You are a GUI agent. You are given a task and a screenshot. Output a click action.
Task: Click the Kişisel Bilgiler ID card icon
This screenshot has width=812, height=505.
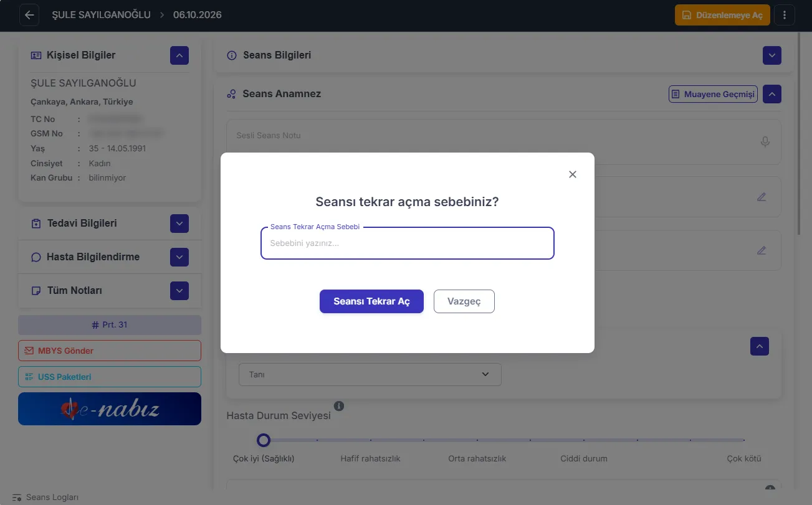click(36, 55)
